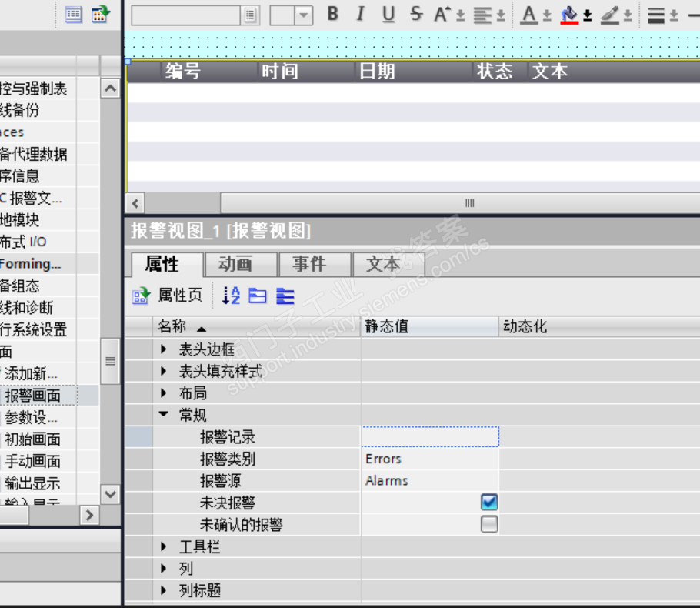This screenshot has width=700, height=608.
Task: Expand the 工具栏 property group
Action: click(x=164, y=546)
